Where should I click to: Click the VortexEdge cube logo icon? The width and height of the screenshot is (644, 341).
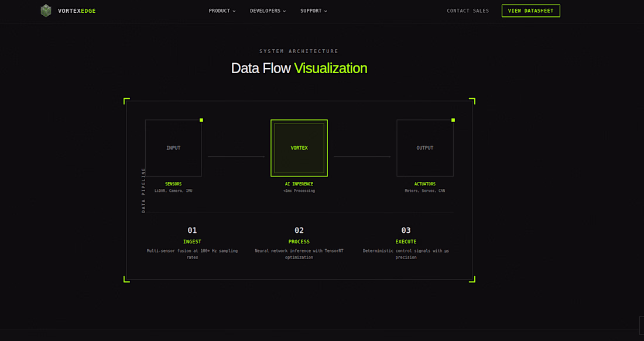46,11
